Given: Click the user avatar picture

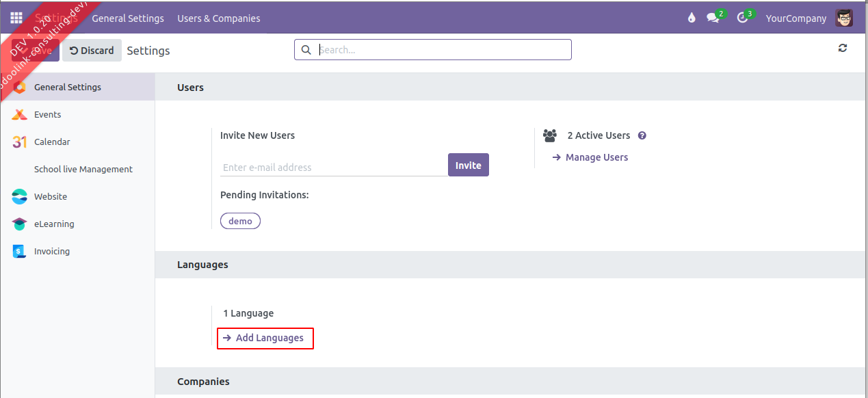Looking at the screenshot, I should tap(844, 18).
